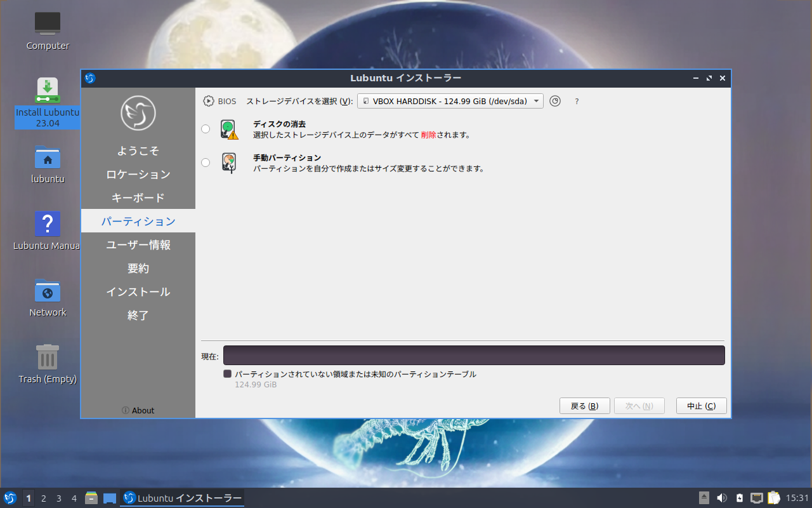Close the Lubuntu installer window

tap(723, 78)
